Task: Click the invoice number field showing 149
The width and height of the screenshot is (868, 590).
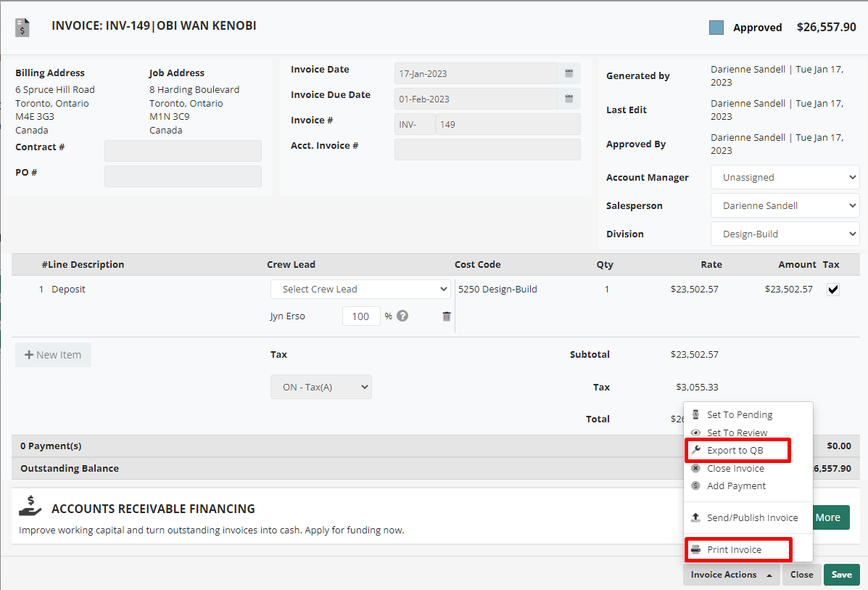Action: point(508,124)
